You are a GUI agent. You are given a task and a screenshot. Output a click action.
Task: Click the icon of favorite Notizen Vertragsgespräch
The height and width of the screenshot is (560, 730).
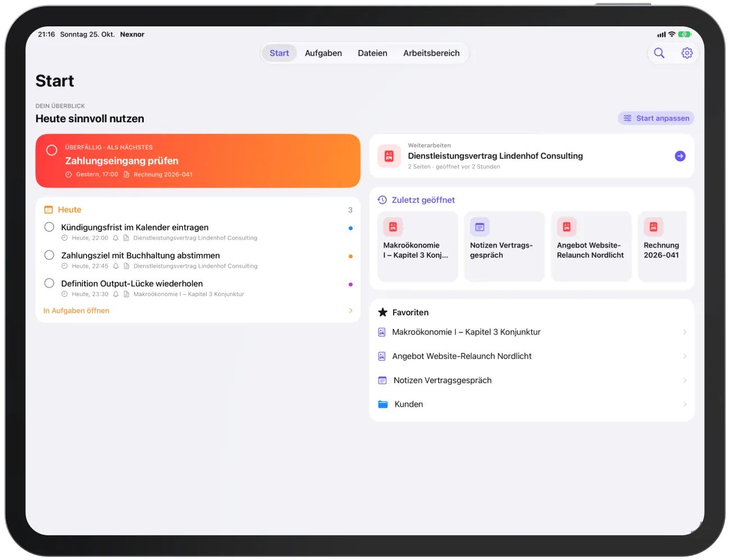coord(382,380)
